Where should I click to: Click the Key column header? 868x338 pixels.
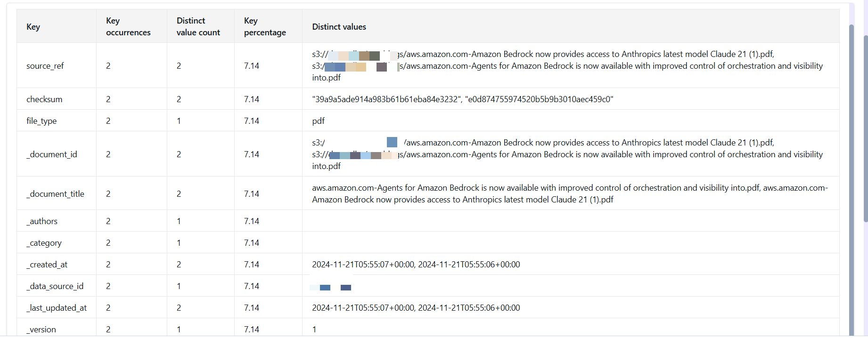pyautogui.click(x=33, y=27)
